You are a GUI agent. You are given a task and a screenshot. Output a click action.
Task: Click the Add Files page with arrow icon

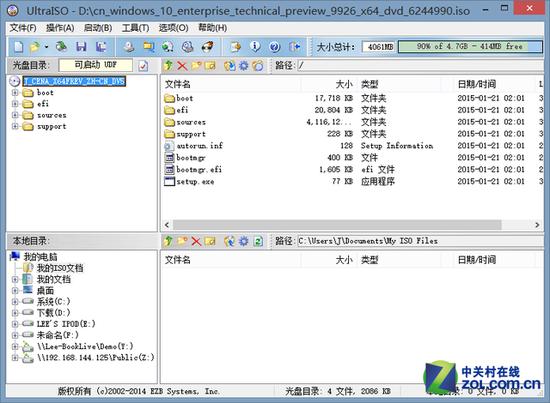(236, 46)
